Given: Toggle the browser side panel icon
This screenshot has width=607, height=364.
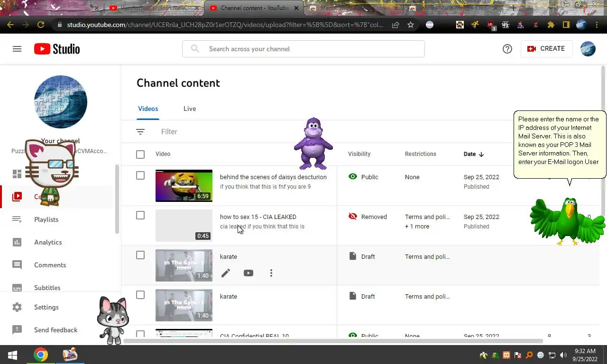Looking at the screenshot, I should pyautogui.click(x=566, y=25).
